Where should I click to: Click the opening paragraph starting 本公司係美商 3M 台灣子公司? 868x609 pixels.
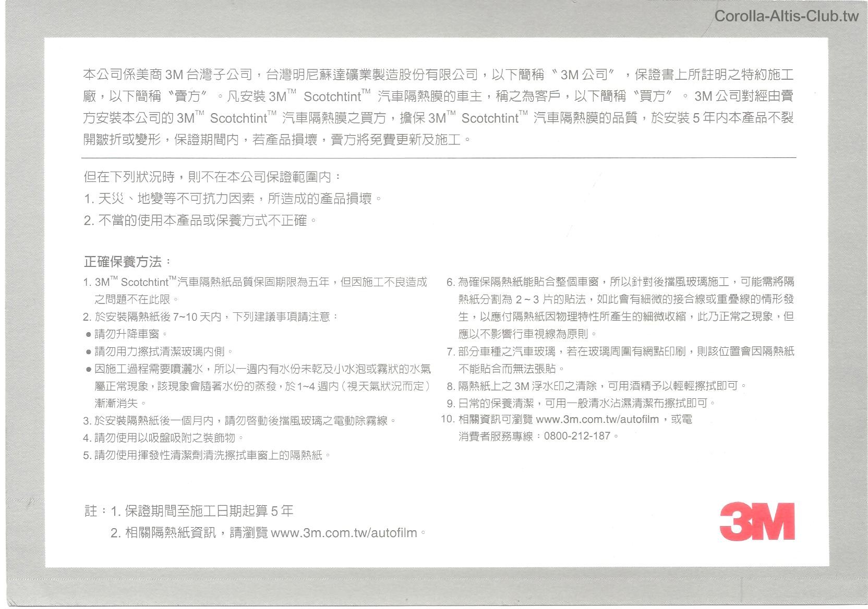(439, 107)
